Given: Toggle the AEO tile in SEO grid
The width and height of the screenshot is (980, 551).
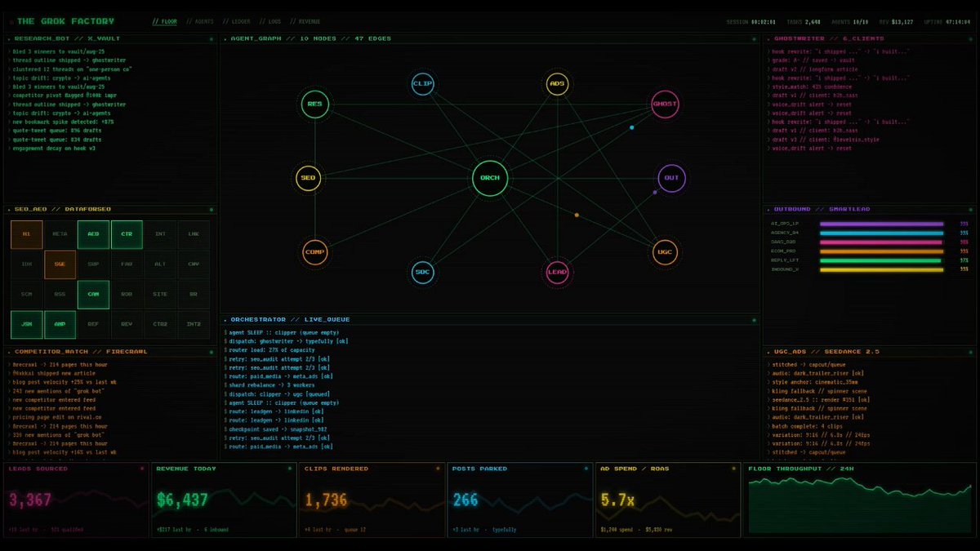Looking at the screenshot, I should coord(93,234).
